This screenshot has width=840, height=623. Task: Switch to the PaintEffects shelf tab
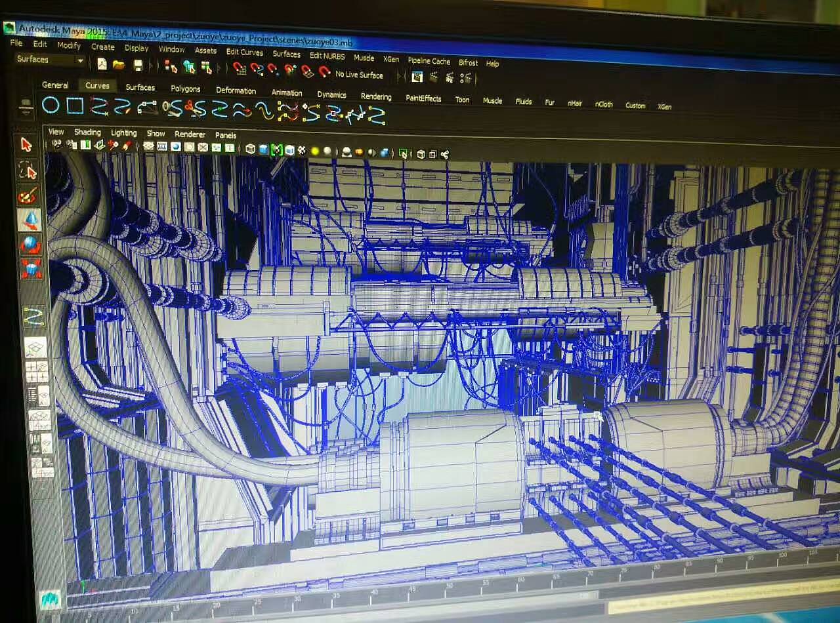pos(423,98)
